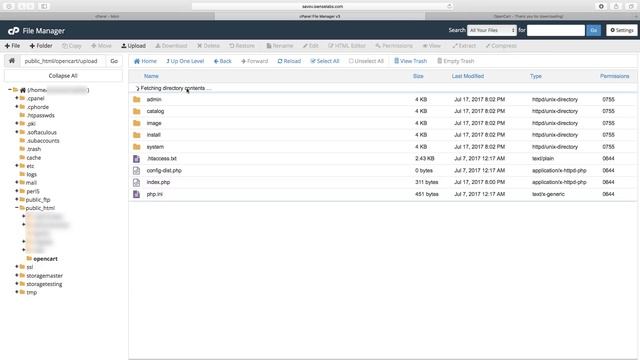Click Restore in the toolbar
Viewport: 640px width, 360px height.
pyautogui.click(x=242, y=46)
